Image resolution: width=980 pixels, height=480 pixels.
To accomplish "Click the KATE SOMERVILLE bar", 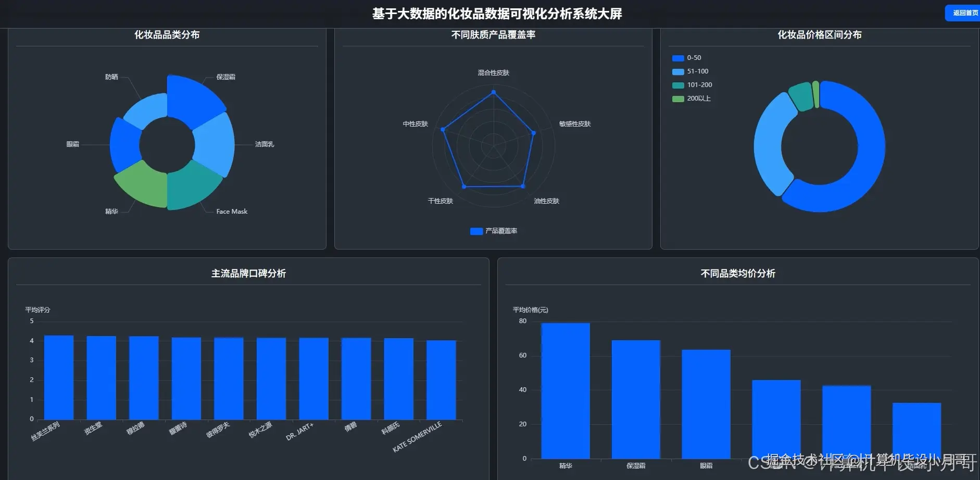I will (441, 380).
